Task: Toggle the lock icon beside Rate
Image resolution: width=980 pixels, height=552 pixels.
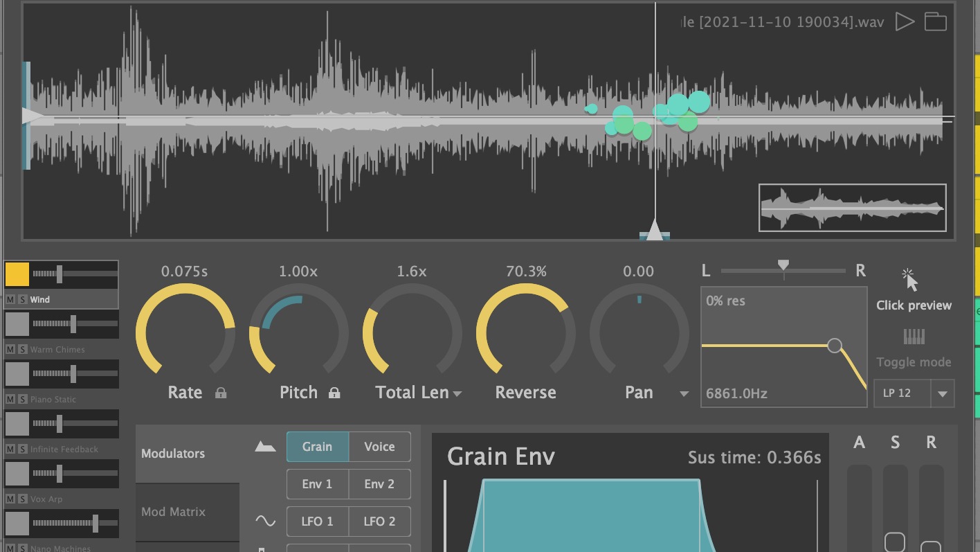Action: [221, 393]
